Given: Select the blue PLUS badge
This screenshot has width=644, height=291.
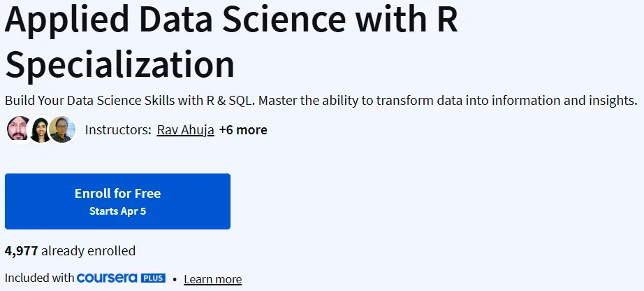Looking at the screenshot, I should tap(153, 278).
